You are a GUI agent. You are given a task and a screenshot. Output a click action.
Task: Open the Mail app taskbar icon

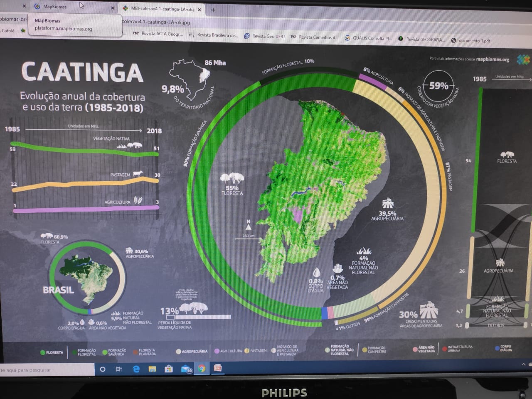pos(185,369)
